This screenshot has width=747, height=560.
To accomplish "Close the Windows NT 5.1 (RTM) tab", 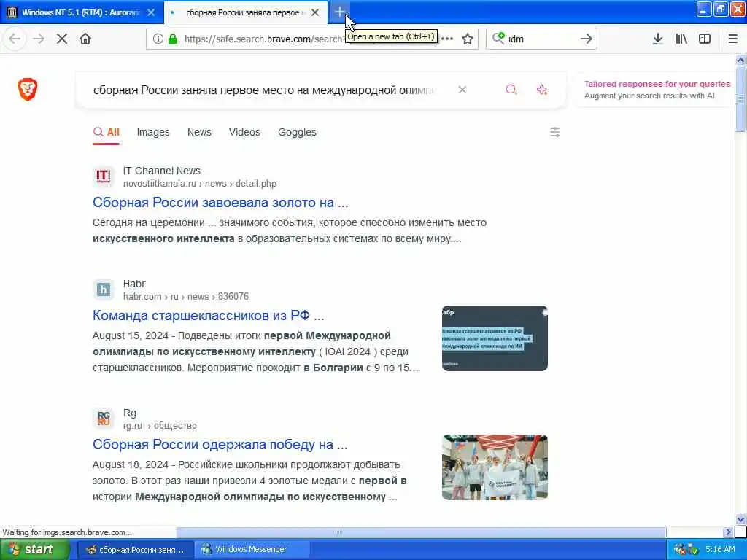I will click(x=151, y=12).
